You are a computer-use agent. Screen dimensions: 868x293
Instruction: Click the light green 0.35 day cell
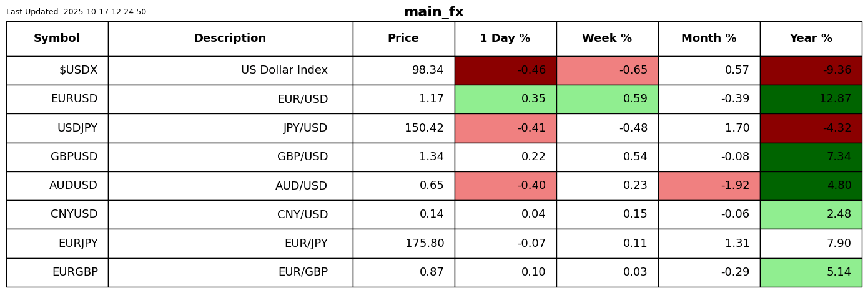pos(505,99)
